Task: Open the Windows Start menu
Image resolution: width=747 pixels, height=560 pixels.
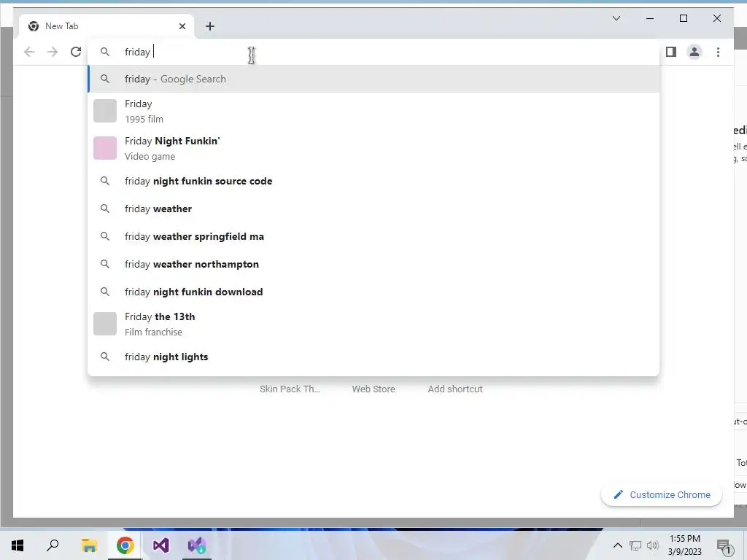Action: pyautogui.click(x=18, y=545)
